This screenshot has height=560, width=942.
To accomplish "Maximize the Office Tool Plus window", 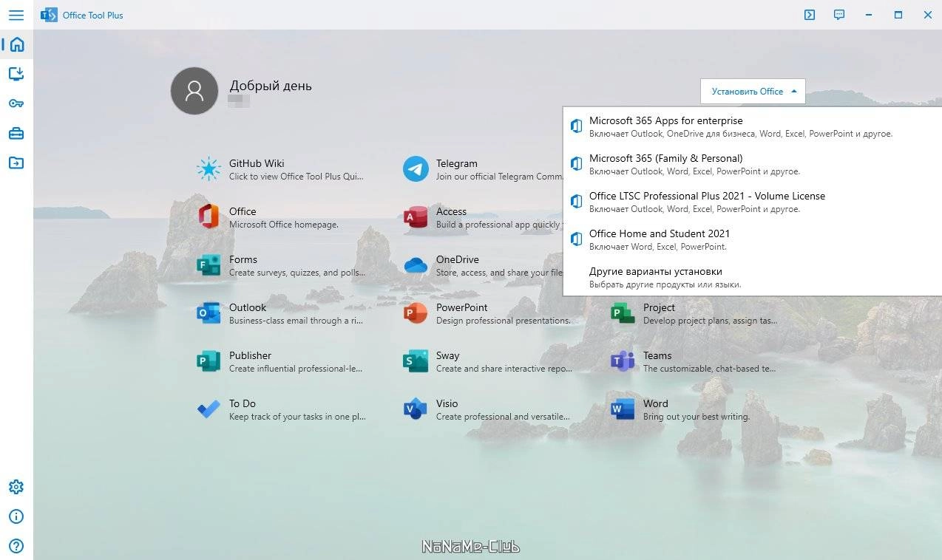I will coord(898,15).
